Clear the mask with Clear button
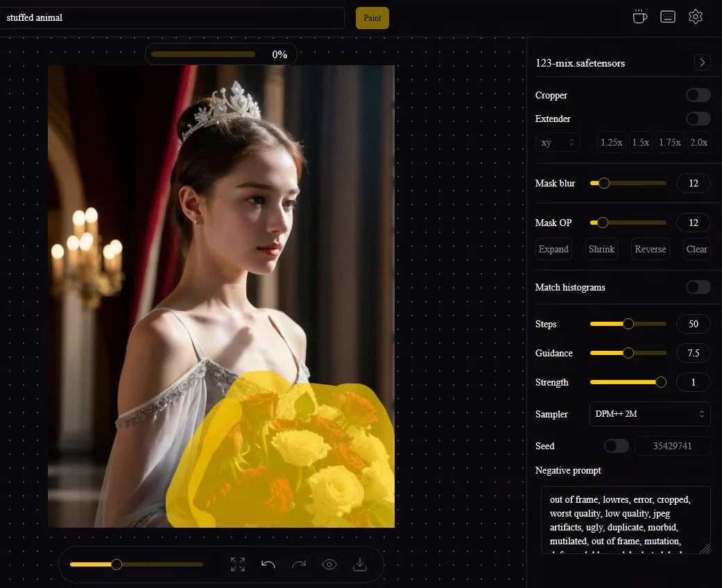Screen dimensions: 722x588 pyautogui.click(x=696, y=249)
